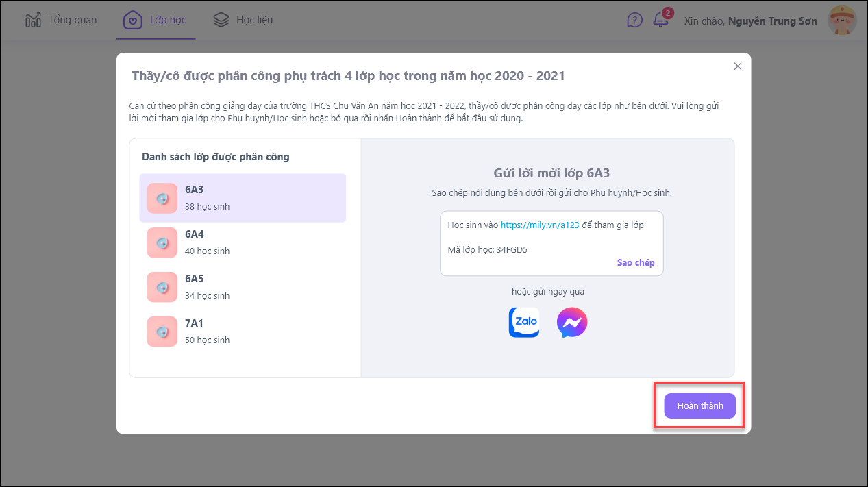Image resolution: width=868 pixels, height=487 pixels.
Task: Click the Tổng quan chart icon
Action: point(33,20)
